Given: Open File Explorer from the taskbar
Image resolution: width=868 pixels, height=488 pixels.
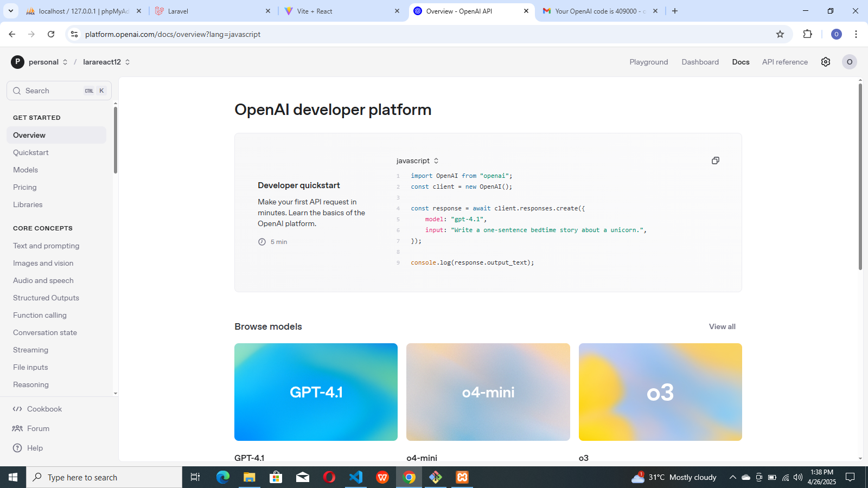Looking at the screenshot, I should point(249,477).
